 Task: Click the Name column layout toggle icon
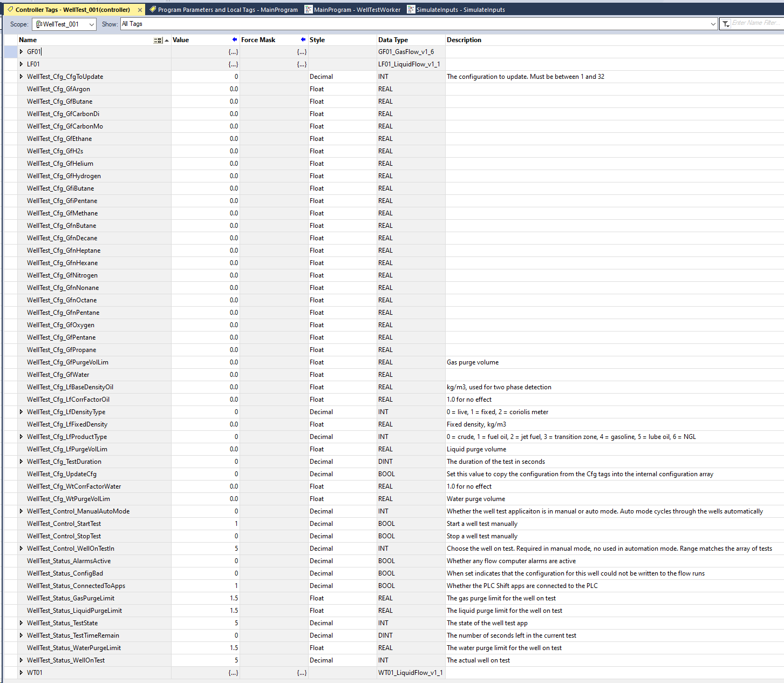[158, 40]
